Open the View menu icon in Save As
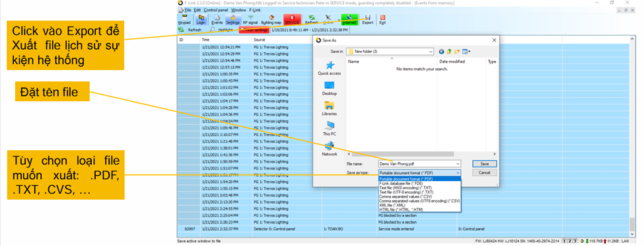 coord(466,52)
